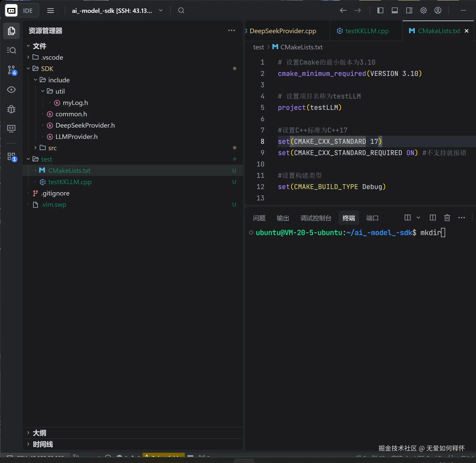
Task: Open the Run and Debug view
Action: pyautogui.click(x=11, y=109)
